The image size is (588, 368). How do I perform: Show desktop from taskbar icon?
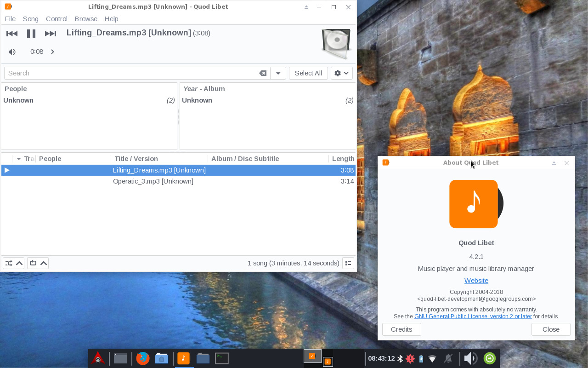pos(120,358)
